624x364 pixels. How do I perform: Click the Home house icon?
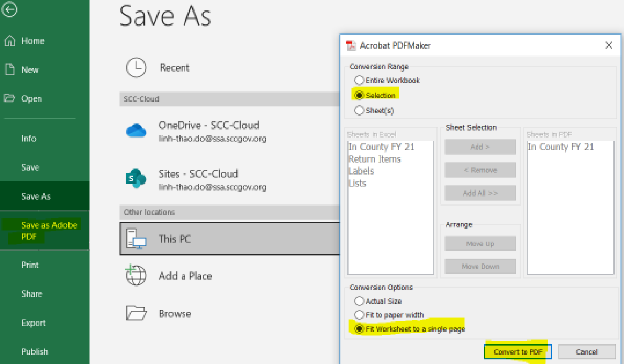pos(10,41)
